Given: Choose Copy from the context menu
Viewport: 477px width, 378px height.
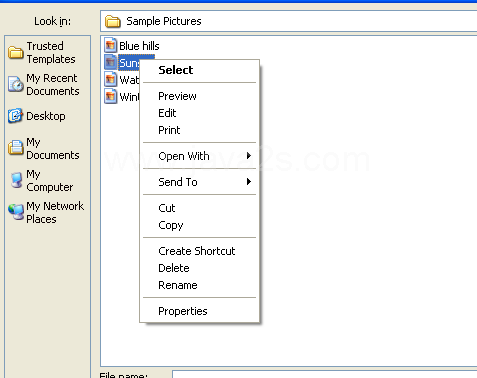Looking at the screenshot, I should 199,225.
